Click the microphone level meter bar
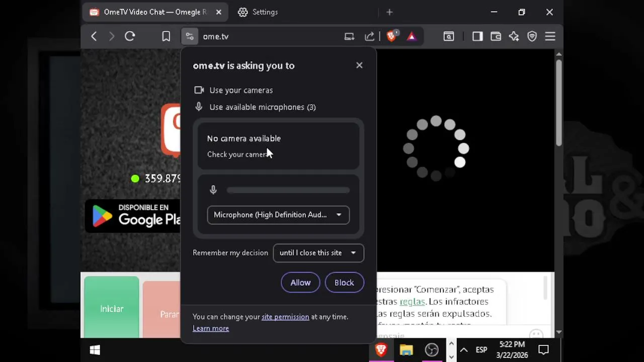644x362 pixels. pyautogui.click(x=288, y=190)
